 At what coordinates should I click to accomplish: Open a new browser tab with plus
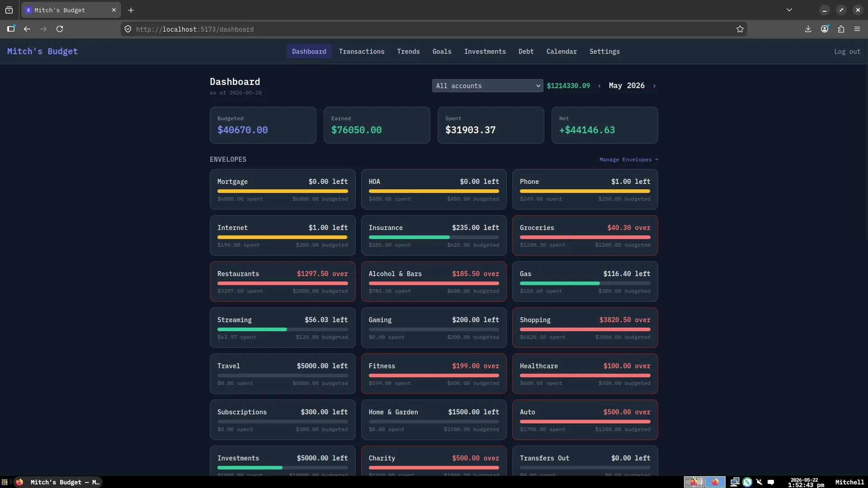(x=131, y=10)
